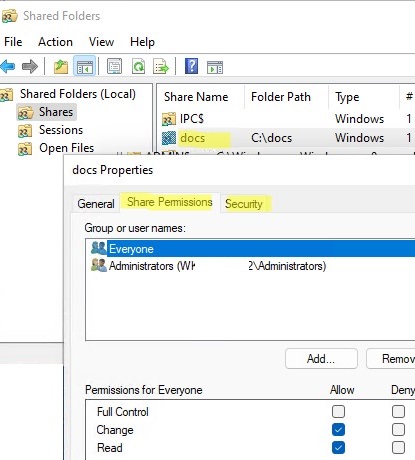Uncheck Allow for Read permission
Screen dimensions: 415x460
click(x=338, y=448)
